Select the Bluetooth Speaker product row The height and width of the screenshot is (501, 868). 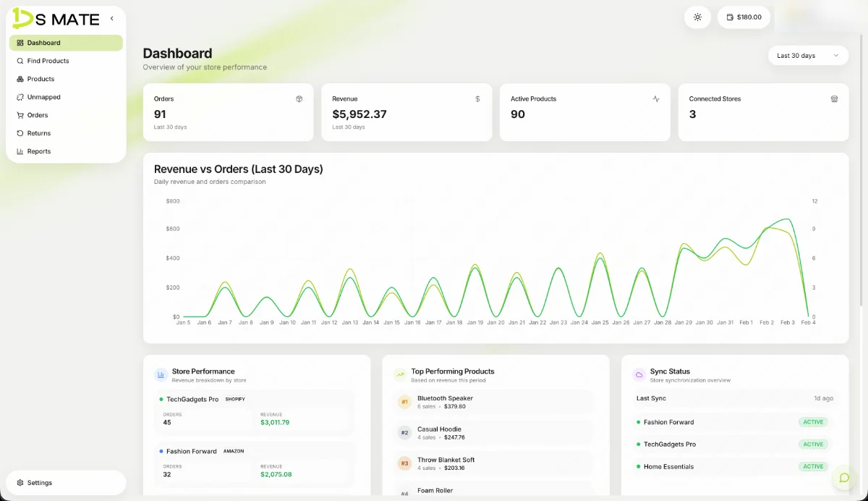pyautogui.click(x=495, y=402)
